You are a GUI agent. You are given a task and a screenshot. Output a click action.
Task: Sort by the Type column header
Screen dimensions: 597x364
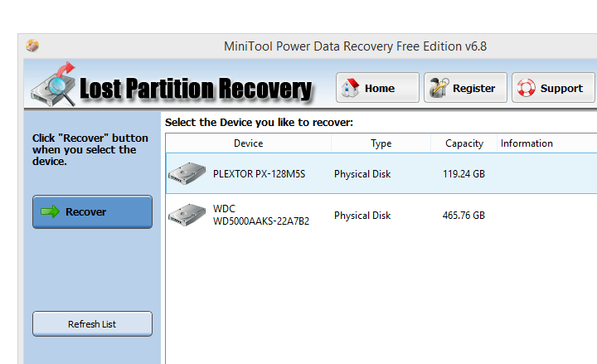click(381, 143)
